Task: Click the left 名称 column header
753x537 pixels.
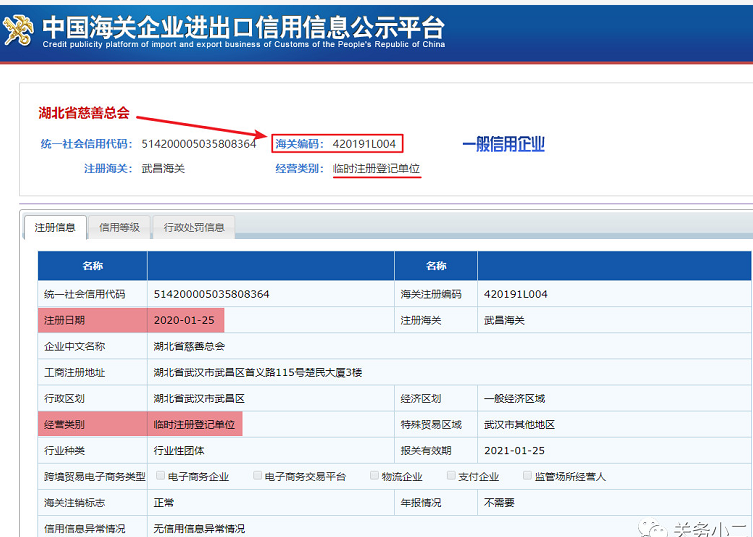Action: coord(93,266)
